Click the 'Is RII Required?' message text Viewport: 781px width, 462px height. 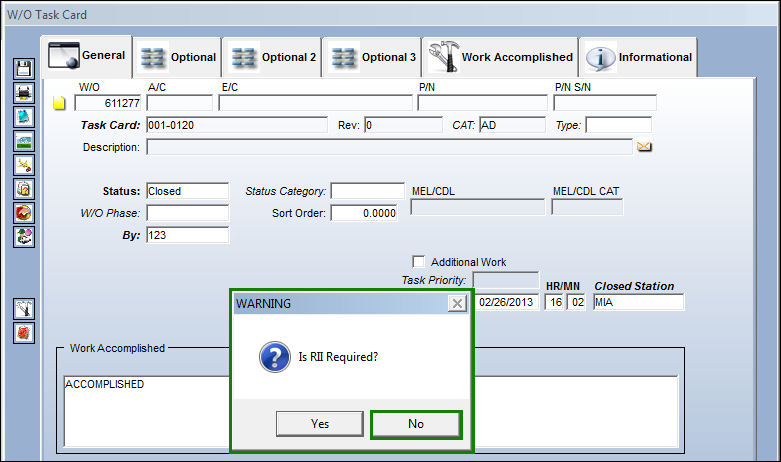coord(338,357)
